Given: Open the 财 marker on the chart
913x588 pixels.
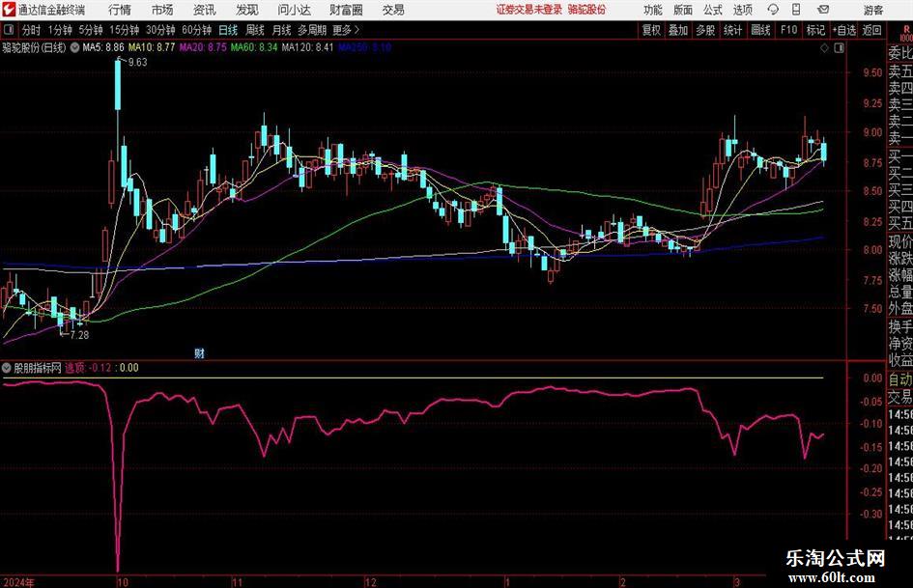Looking at the screenshot, I should 199,352.
